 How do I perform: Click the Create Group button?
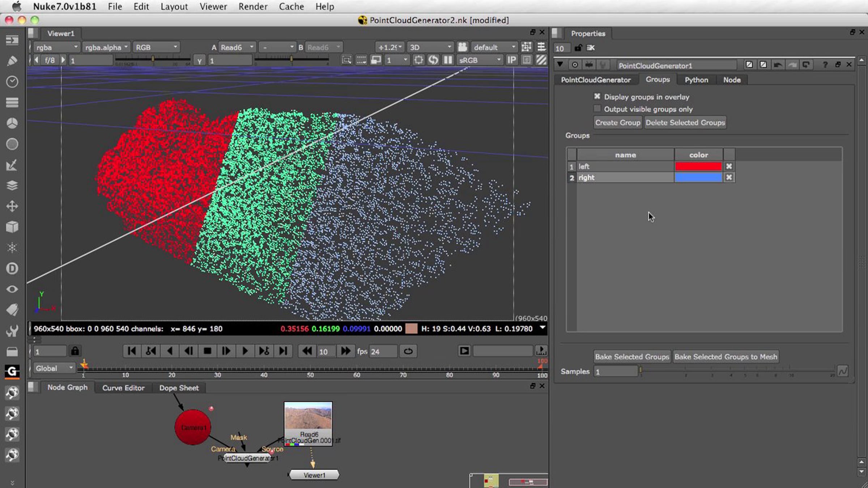click(618, 123)
